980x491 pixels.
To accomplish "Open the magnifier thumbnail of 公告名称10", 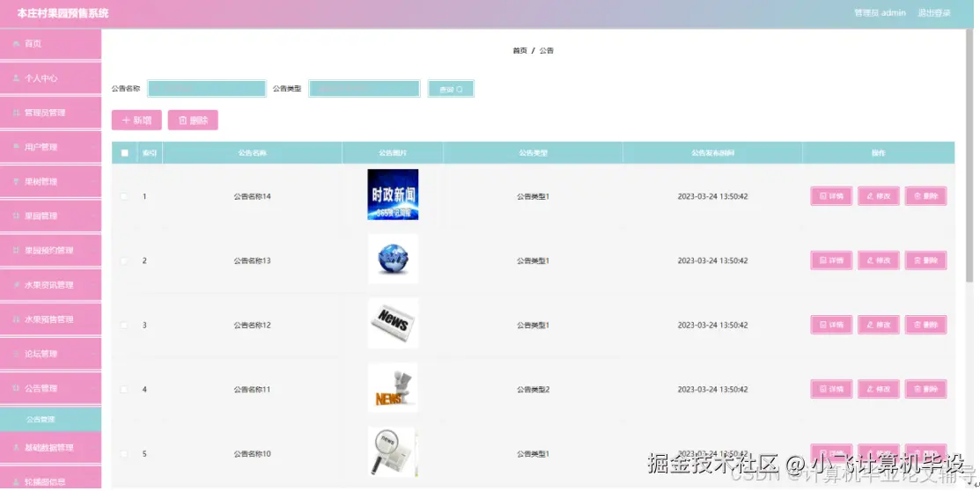I will pyautogui.click(x=393, y=451).
